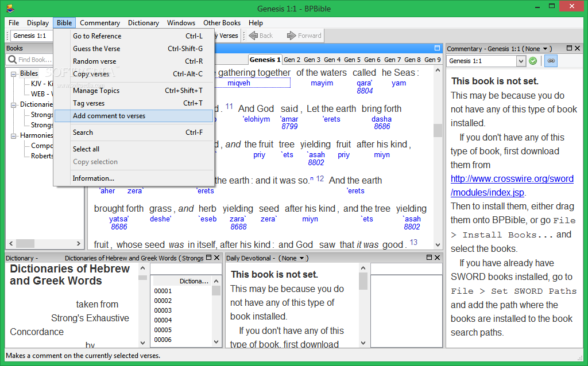The height and width of the screenshot is (366, 588).
Task: Click the Bible text vertical scrollbar thumb
Action: pyautogui.click(x=438, y=130)
